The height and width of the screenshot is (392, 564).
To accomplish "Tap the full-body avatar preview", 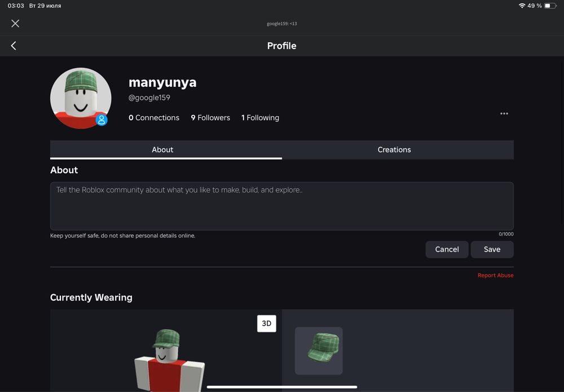I will [x=169, y=360].
